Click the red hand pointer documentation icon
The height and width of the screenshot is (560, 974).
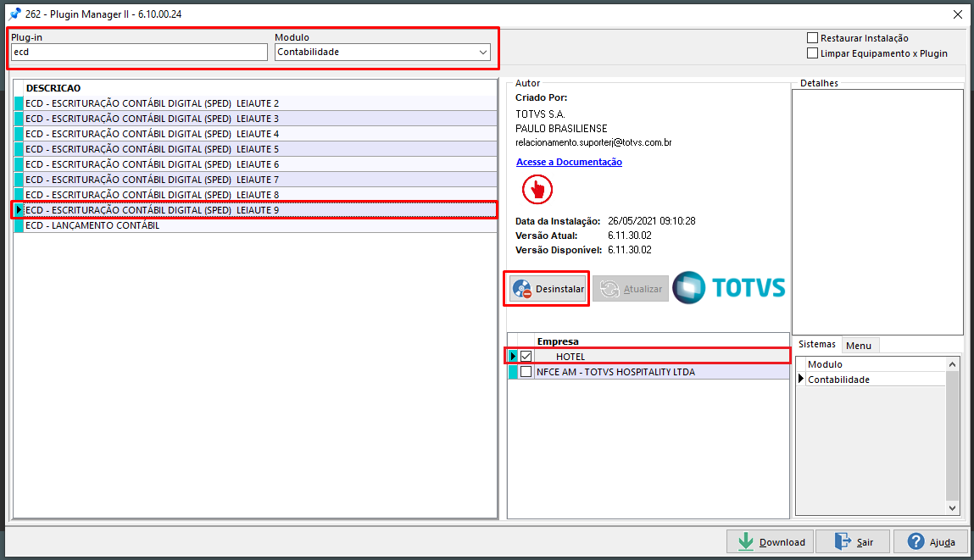click(537, 190)
